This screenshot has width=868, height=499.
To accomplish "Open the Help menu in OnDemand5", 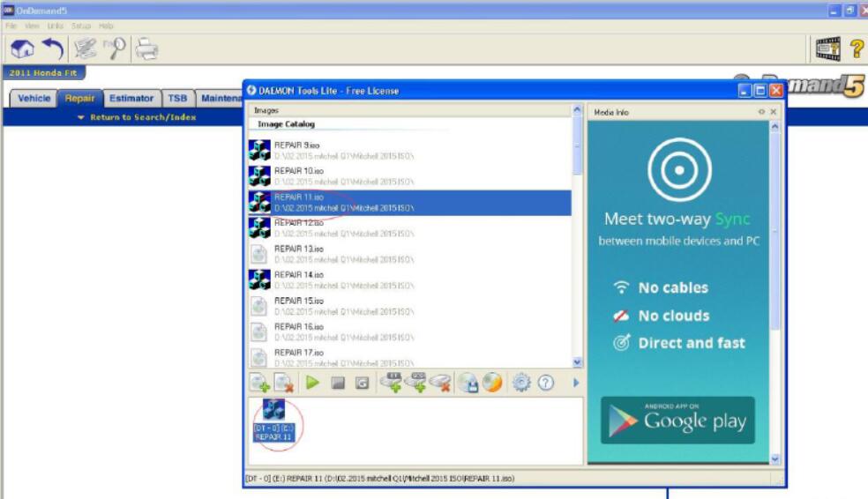I will click(x=106, y=26).
